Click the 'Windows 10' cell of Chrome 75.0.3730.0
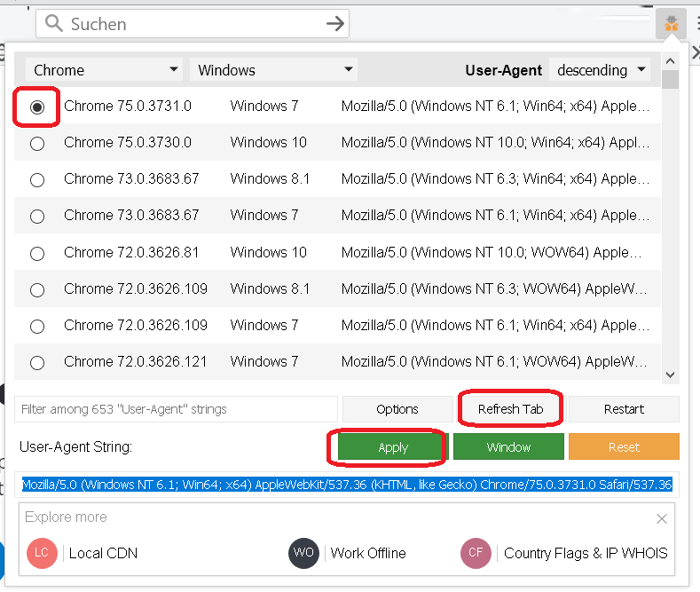 pos(268,142)
